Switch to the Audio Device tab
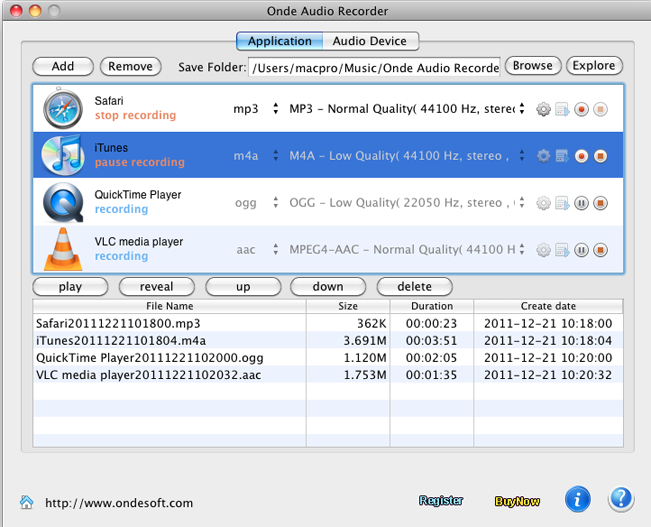 click(370, 41)
